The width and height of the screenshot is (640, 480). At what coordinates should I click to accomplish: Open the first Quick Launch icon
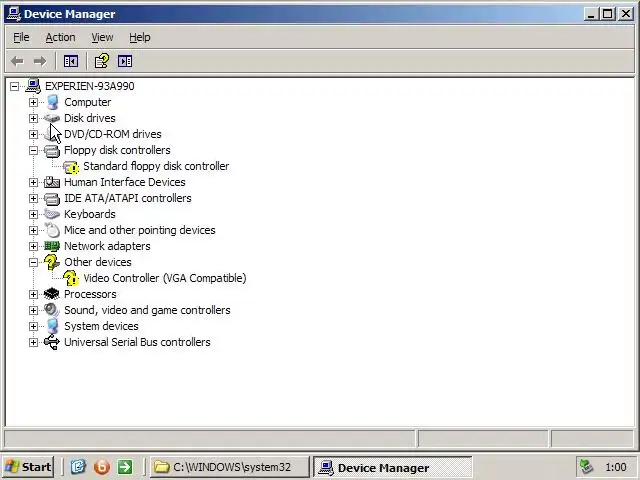click(78, 467)
